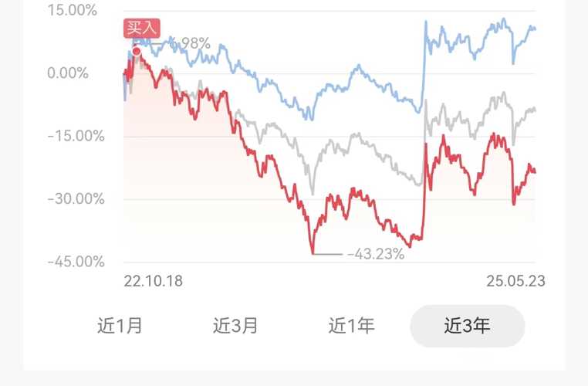
Task: Click the -45.00% y-axis label
Action: 76,262
